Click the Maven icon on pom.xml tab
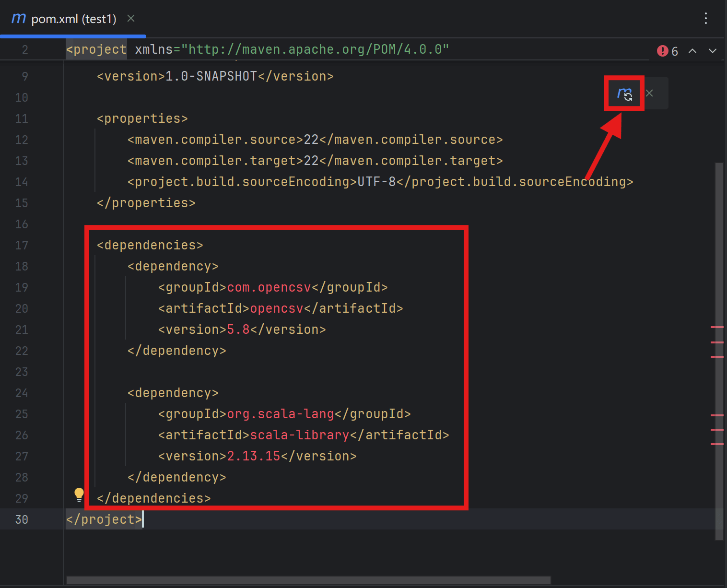Viewport: 727px width, 588px height. click(19, 18)
